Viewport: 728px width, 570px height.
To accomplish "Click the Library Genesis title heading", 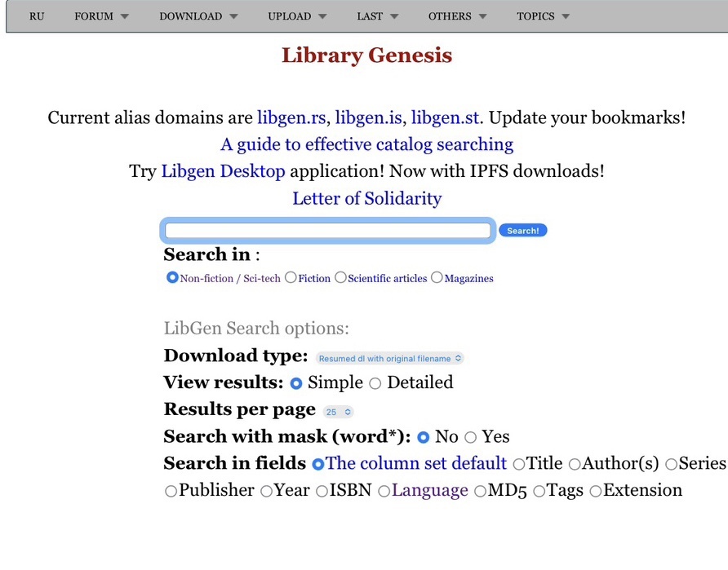I will coord(366,55).
